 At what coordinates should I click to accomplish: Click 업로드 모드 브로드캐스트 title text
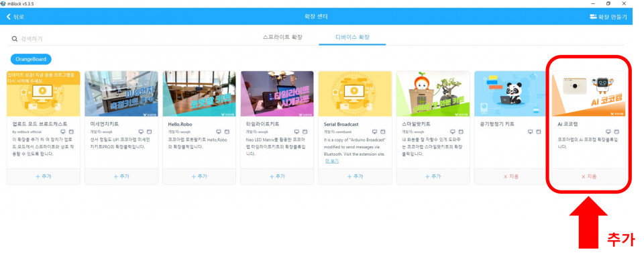pos(40,123)
